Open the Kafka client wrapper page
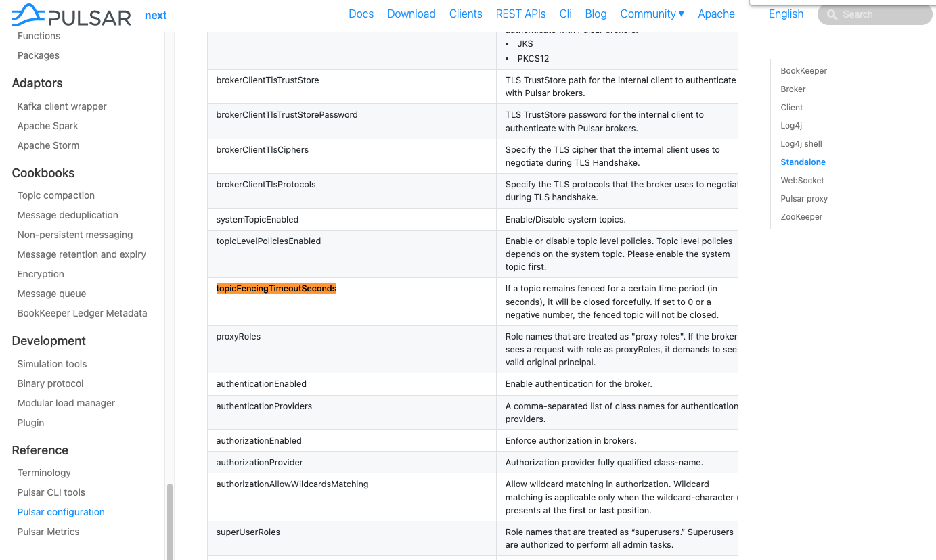This screenshot has width=936, height=560. [62, 106]
